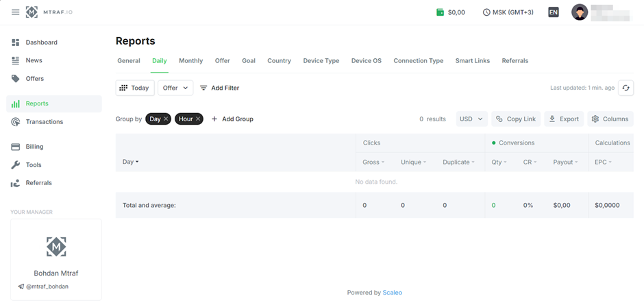The image size is (644, 305).
Task: Click the wallet balance icon
Action: [440, 12]
